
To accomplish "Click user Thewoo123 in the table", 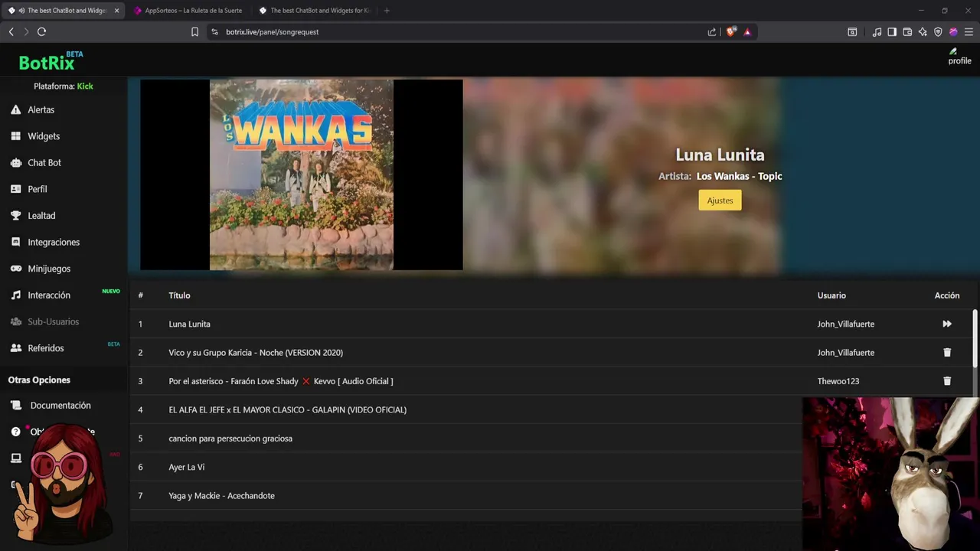I will point(838,381).
